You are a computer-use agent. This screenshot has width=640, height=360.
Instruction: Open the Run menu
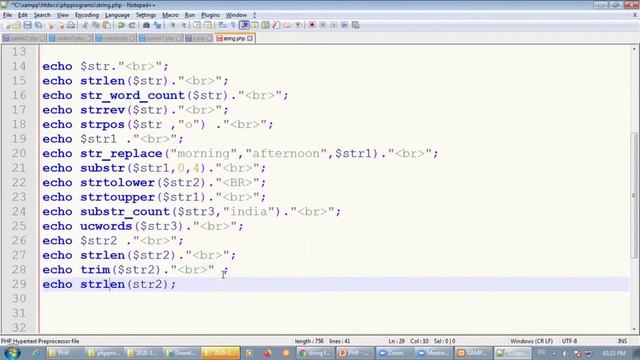point(190,15)
